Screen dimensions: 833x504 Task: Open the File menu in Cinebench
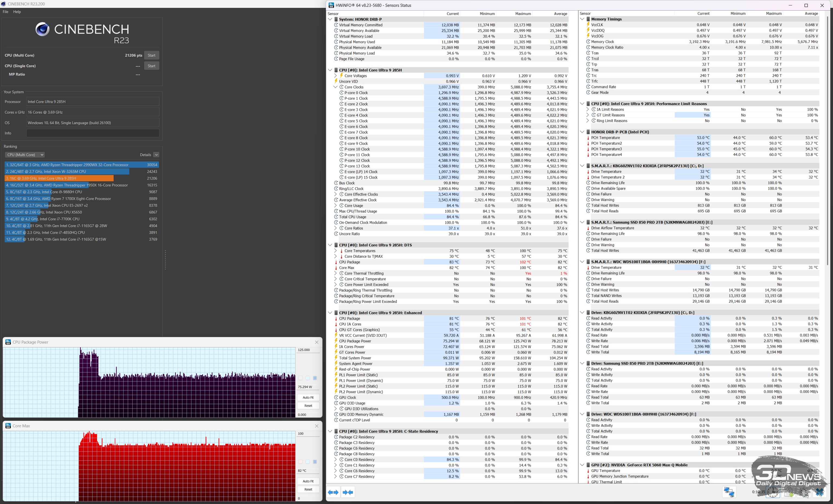[x=5, y=11]
